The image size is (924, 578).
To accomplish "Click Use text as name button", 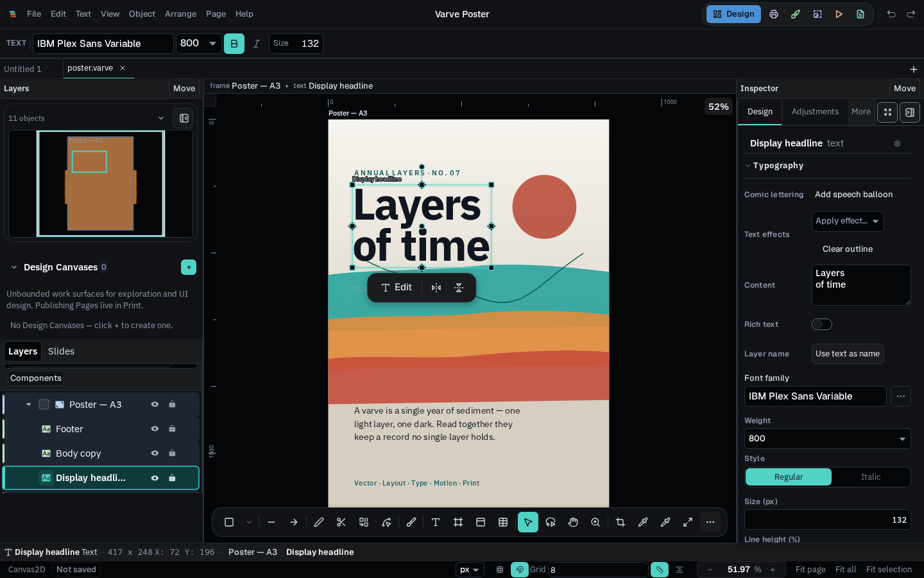I will [x=848, y=354].
